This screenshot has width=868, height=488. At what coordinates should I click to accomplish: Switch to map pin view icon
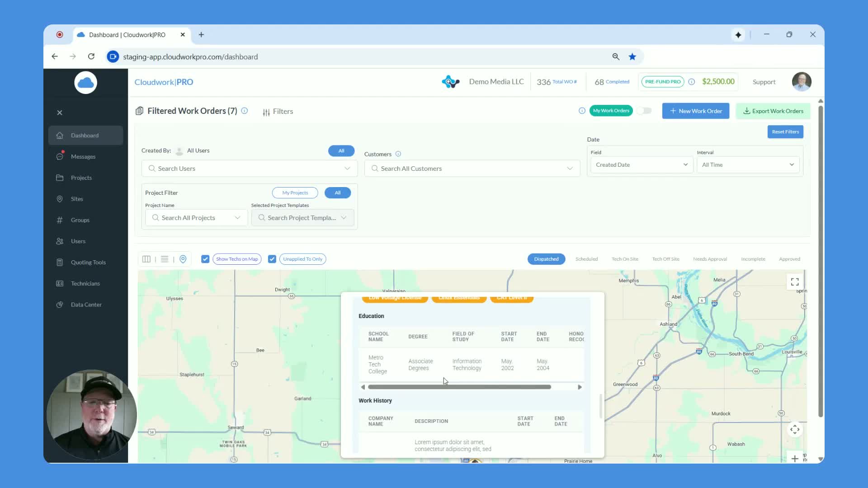183,259
